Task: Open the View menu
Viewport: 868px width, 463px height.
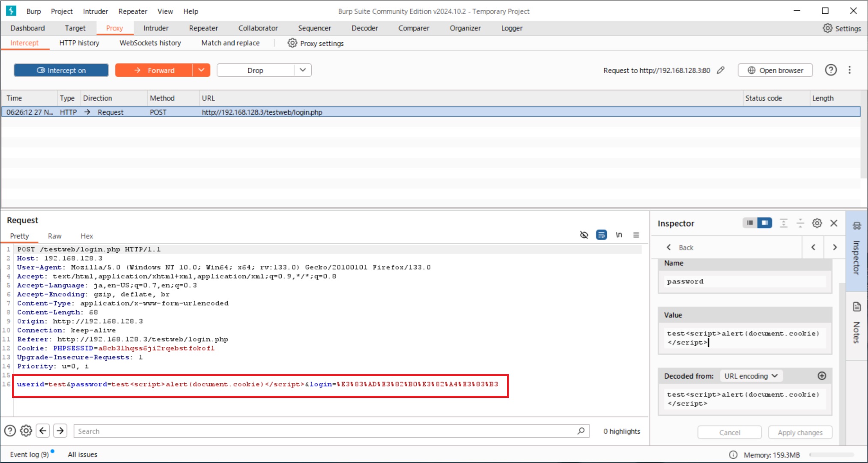Action: [165, 12]
